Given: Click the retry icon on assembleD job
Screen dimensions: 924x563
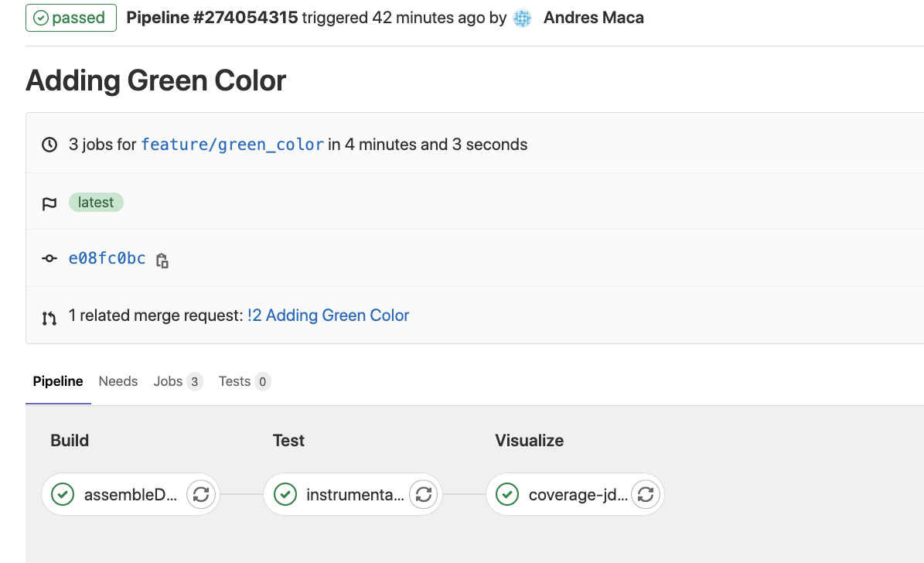Looking at the screenshot, I should pos(201,494).
